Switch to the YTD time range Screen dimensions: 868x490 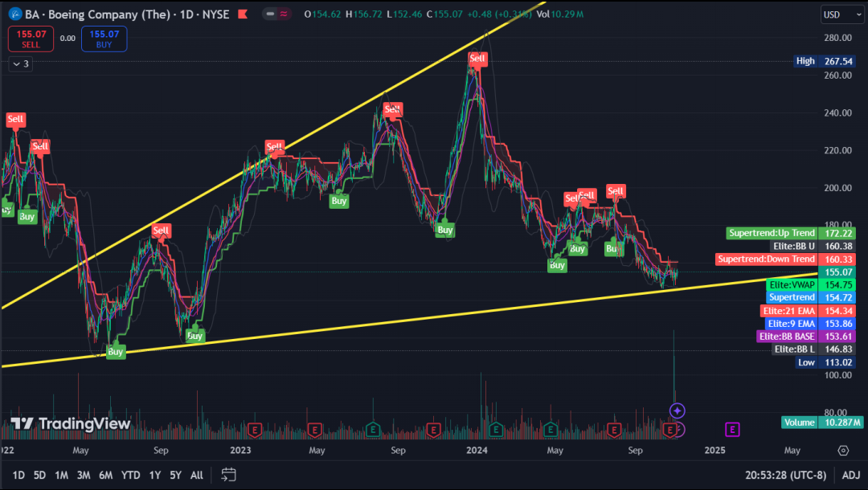coord(131,475)
